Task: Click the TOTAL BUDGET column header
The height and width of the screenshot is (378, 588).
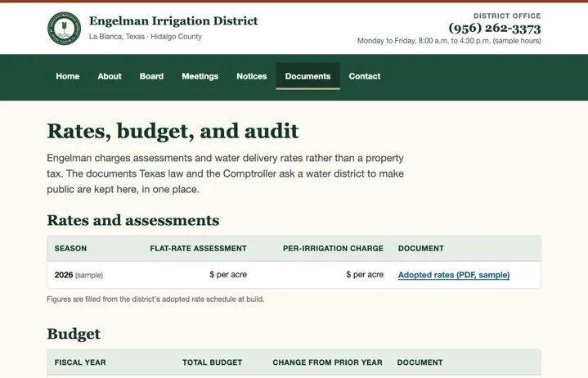Action: coord(213,362)
